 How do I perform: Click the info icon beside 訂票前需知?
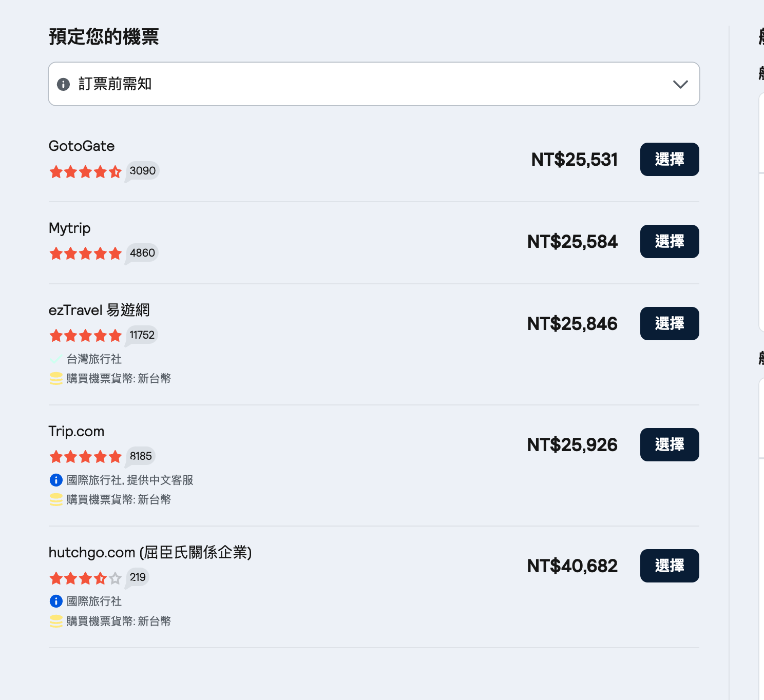pyautogui.click(x=63, y=84)
